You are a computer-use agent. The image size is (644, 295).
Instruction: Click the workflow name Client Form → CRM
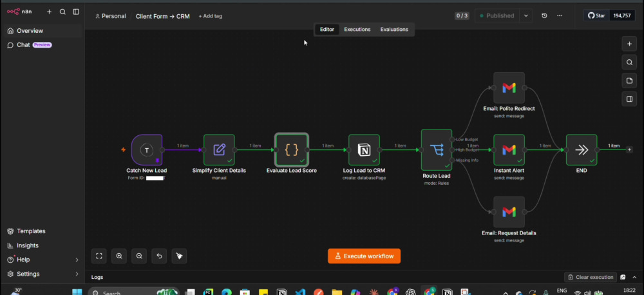163,17
